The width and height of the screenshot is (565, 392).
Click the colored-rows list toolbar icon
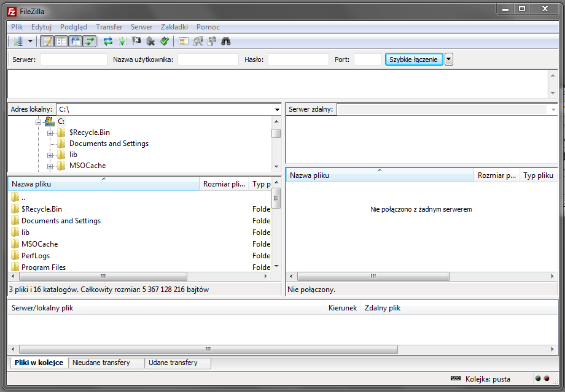(184, 41)
